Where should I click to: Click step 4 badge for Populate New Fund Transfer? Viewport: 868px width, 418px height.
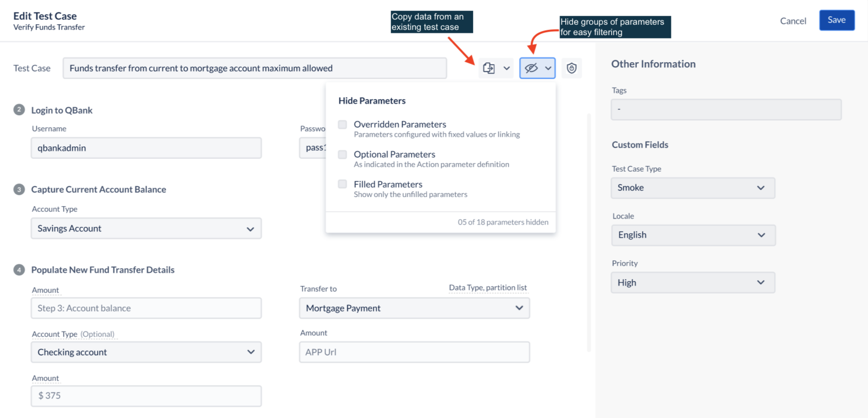pos(19,269)
